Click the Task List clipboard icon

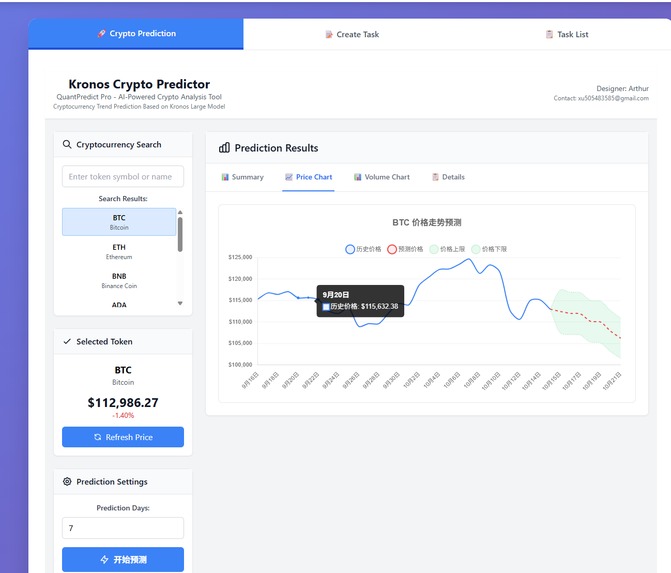[x=549, y=34]
